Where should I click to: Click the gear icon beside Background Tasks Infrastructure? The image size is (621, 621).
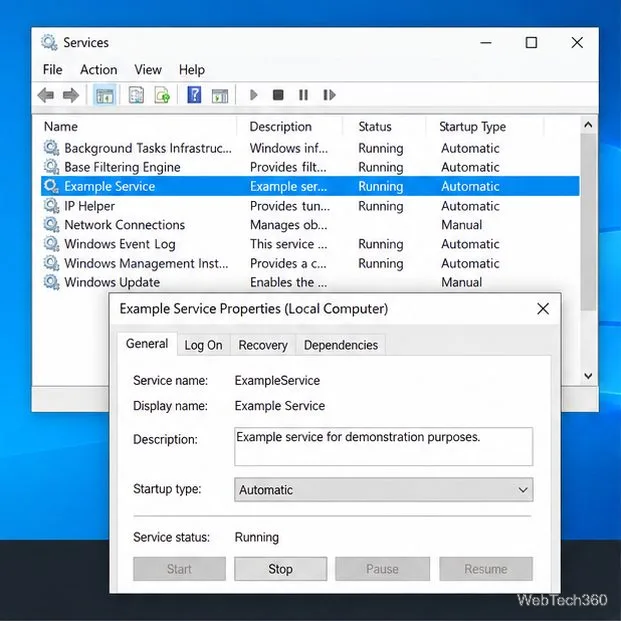point(51,148)
